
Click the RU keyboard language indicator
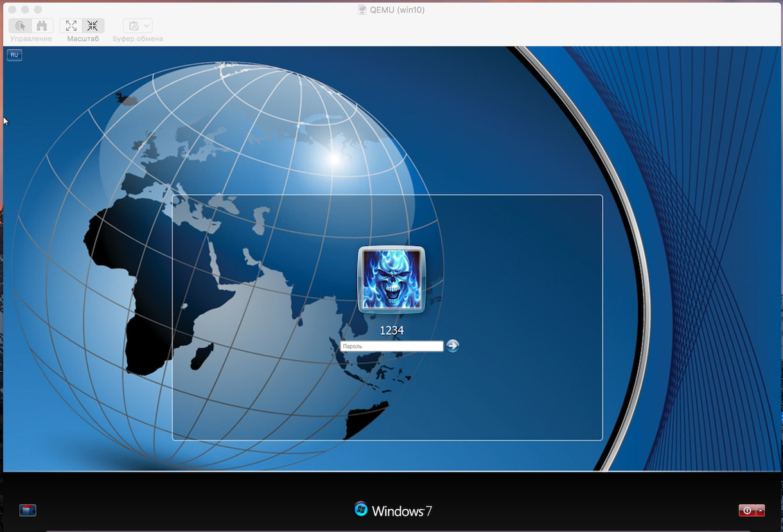[14, 55]
